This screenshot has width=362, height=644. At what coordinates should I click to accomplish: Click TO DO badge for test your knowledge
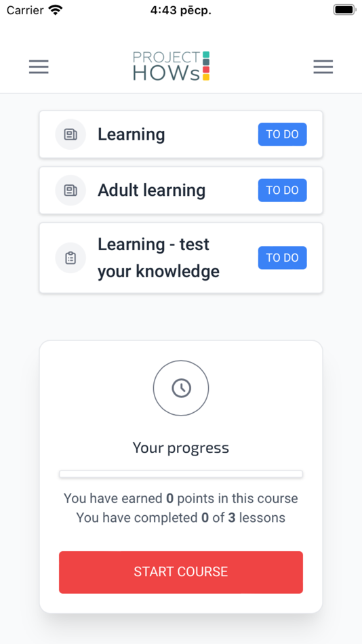(x=282, y=258)
